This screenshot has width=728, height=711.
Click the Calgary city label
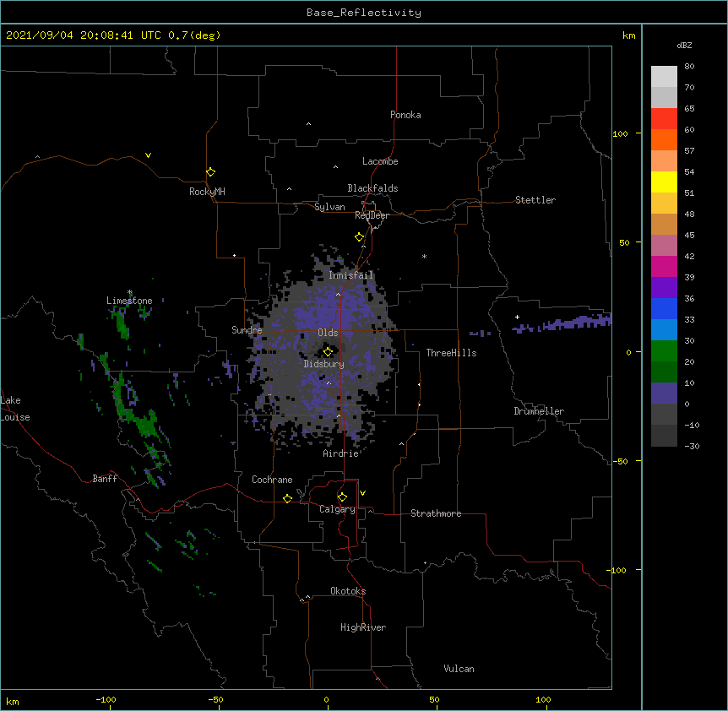(x=338, y=509)
